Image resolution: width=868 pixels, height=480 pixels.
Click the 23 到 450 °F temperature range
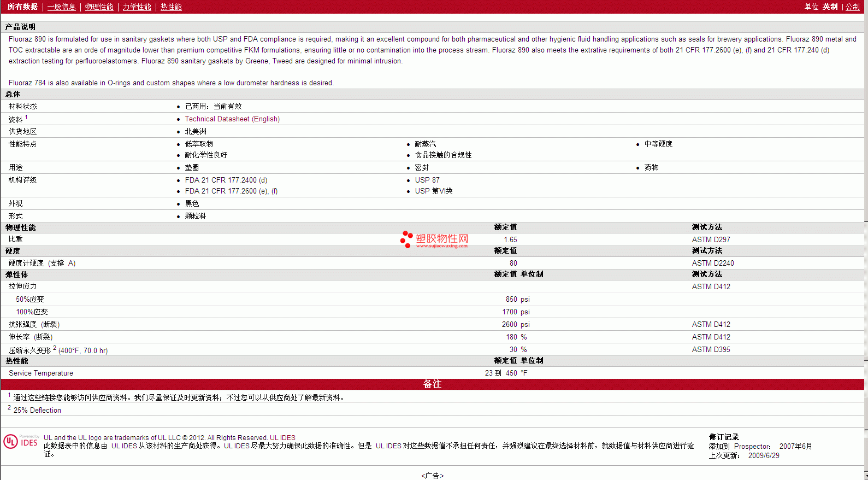(x=506, y=373)
